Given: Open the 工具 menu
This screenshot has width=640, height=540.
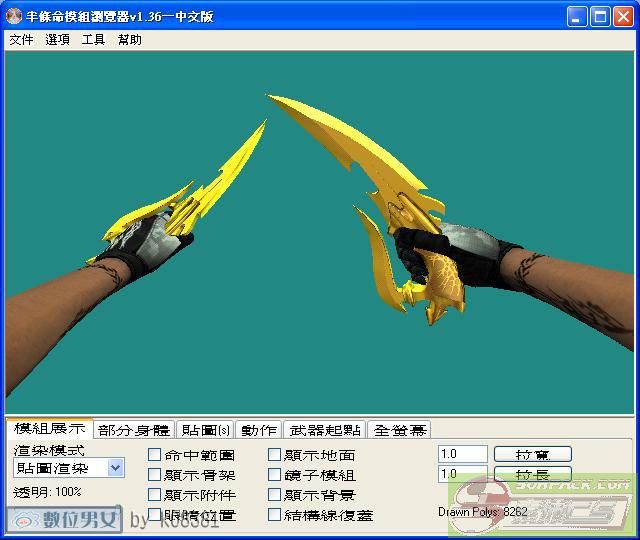Looking at the screenshot, I should (x=93, y=40).
